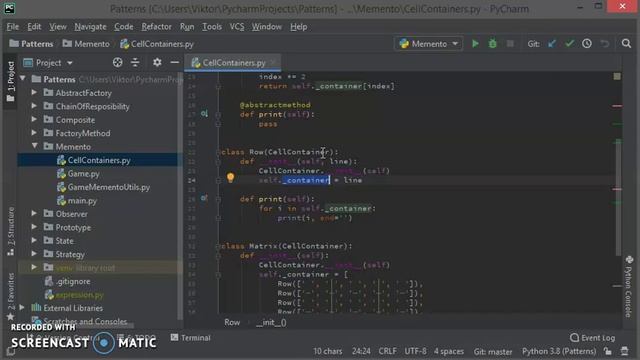Select main.py in project tree
The width and height of the screenshot is (640, 360).
coord(82,200)
